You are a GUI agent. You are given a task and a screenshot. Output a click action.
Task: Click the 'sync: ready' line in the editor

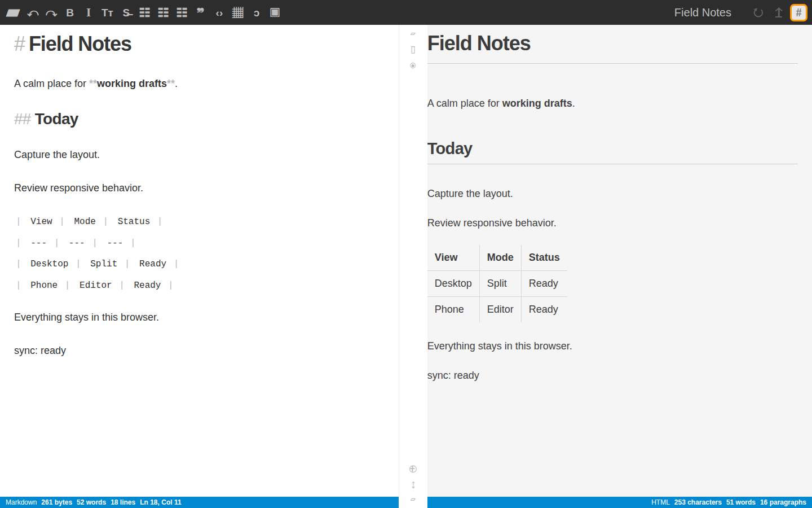tap(40, 351)
